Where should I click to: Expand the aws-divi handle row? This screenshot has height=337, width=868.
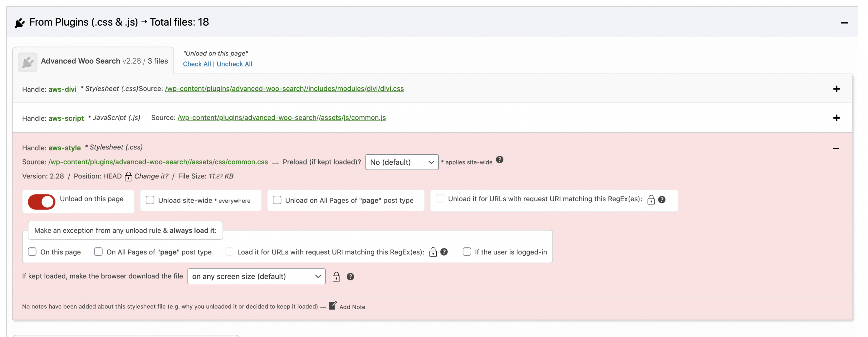tap(836, 89)
